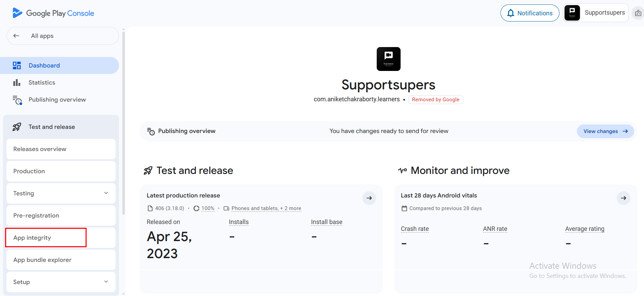Click the Google Play Console logo
Image resolution: width=644 pixels, height=296 pixels.
pyautogui.click(x=53, y=13)
